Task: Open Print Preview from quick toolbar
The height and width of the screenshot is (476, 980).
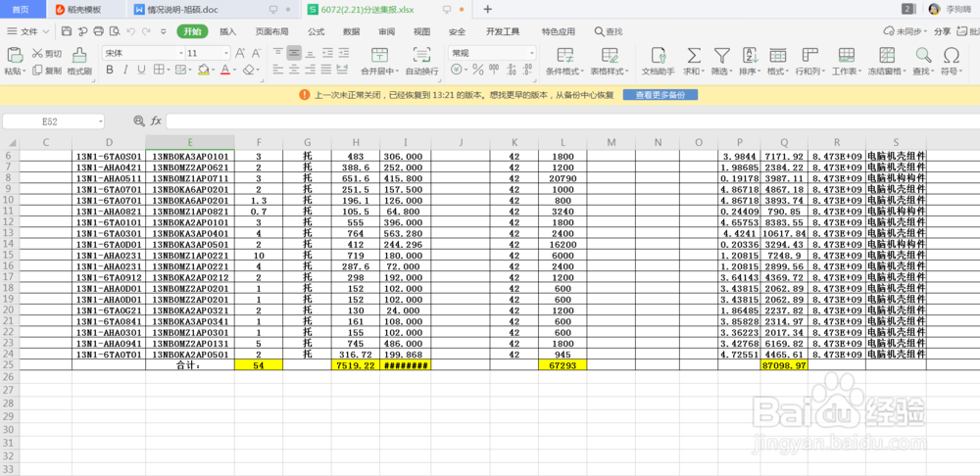Action: (115, 31)
